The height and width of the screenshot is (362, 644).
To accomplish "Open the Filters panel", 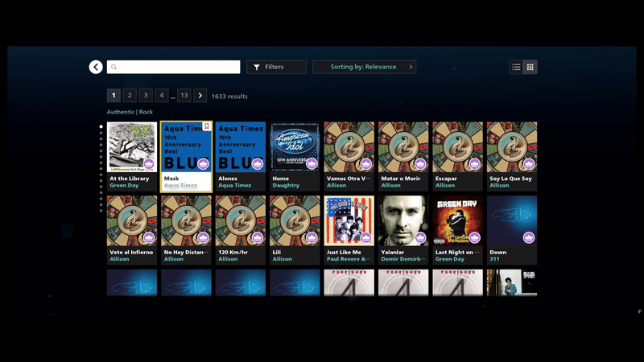I will point(276,68).
